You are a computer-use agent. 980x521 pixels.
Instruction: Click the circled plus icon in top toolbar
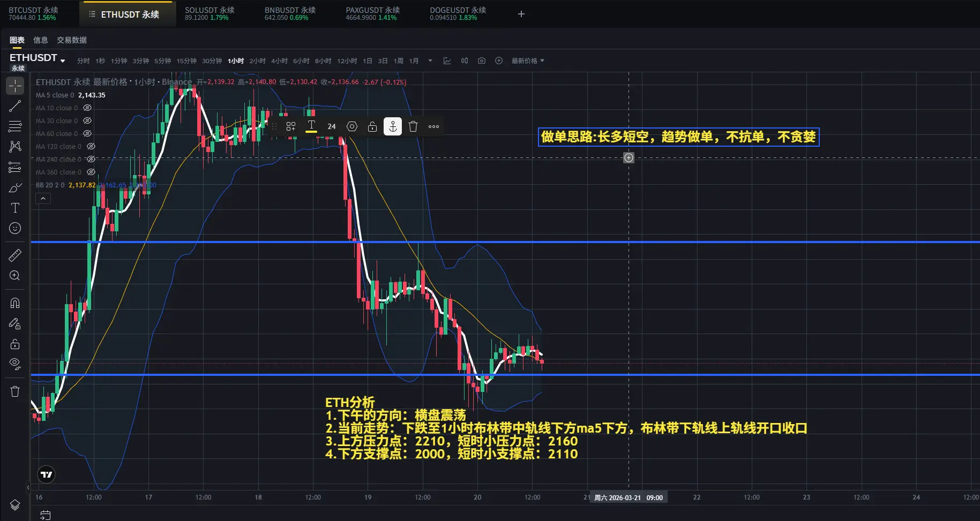(x=499, y=61)
